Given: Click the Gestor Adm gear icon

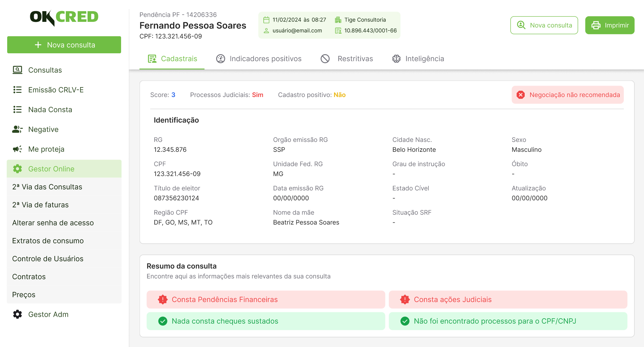Looking at the screenshot, I should 17,314.
